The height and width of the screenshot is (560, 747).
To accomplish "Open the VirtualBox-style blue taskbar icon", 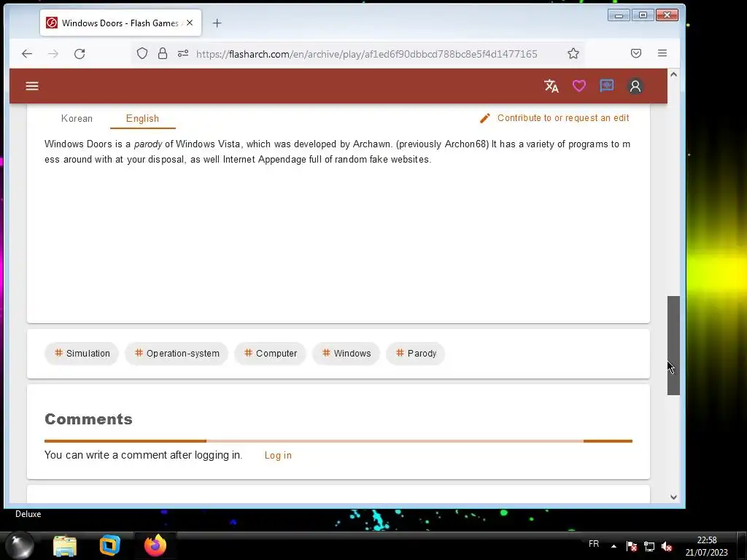I will pyautogui.click(x=109, y=546).
